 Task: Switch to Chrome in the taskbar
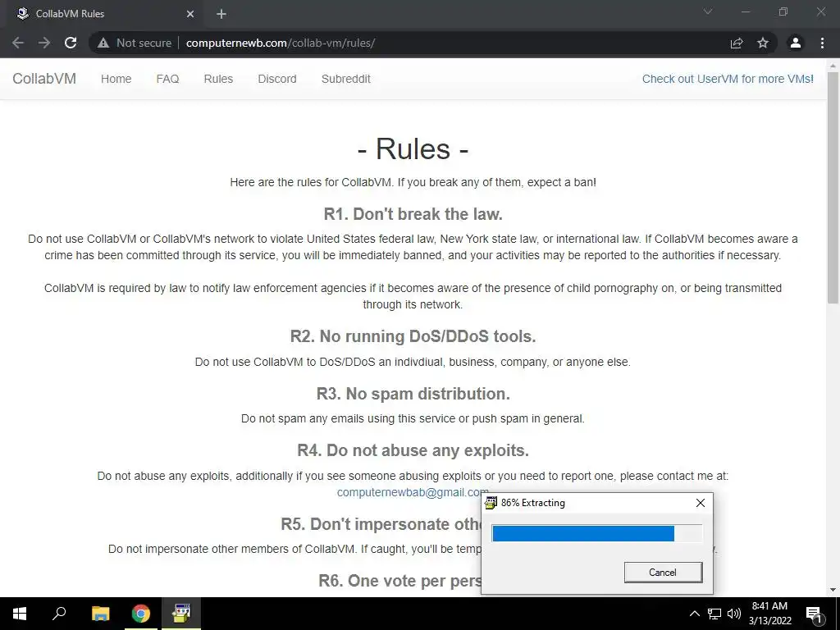pos(141,614)
